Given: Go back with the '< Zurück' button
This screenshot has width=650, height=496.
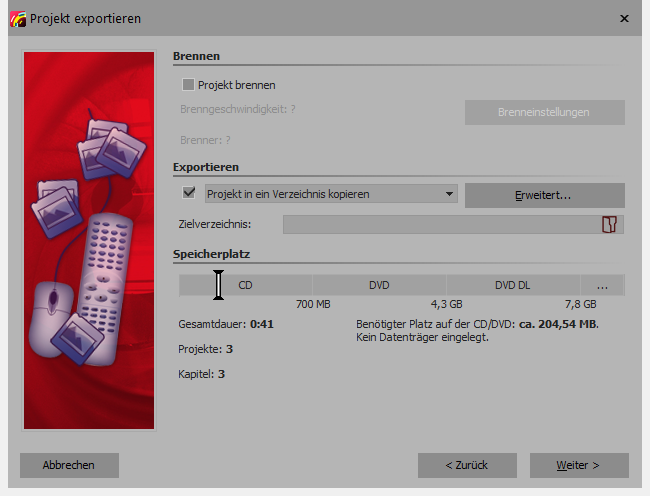Looking at the screenshot, I should click(467, 465).
